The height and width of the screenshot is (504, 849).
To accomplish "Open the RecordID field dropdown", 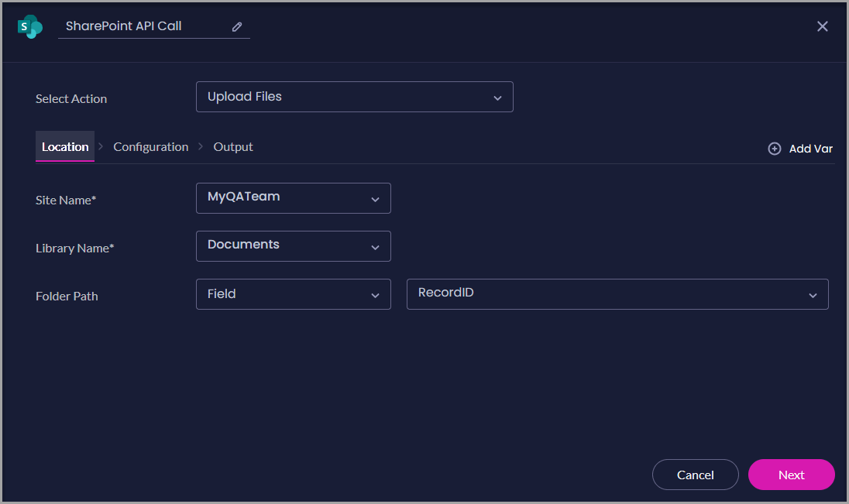I will (617, 294).
